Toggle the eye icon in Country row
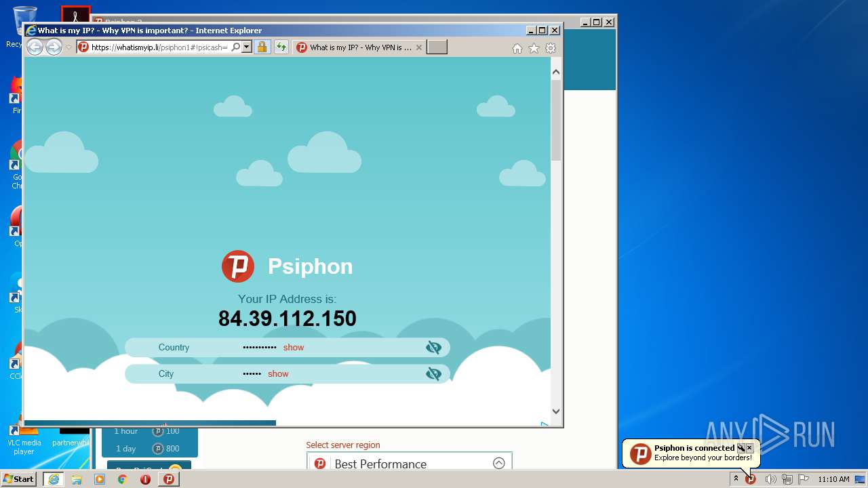The width and height of the screenshot is (868, 488). (x=433, y=348)
